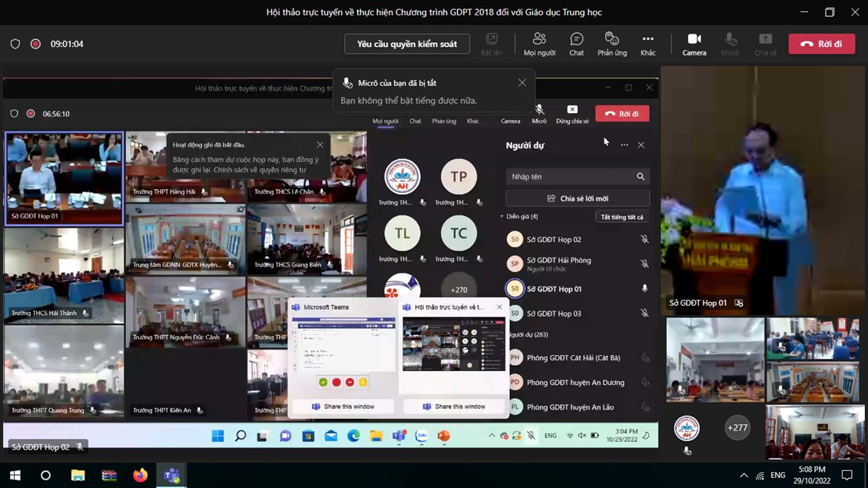Dismiss the Micrô của bạn đã bị tắt notification
The height and width of the screenshot is (488, 868).
tap(522, 83)
